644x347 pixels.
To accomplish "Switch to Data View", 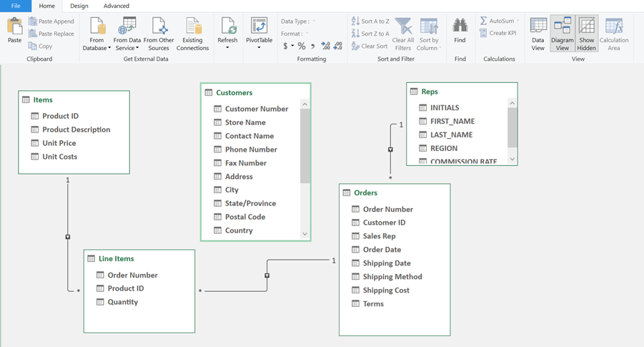I will click(538, 29).
